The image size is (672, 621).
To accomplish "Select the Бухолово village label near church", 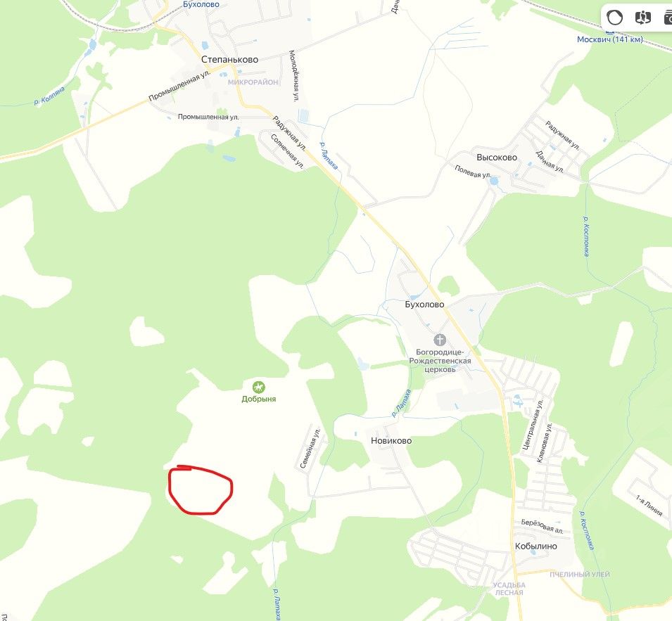I will [x=424, y=304].
